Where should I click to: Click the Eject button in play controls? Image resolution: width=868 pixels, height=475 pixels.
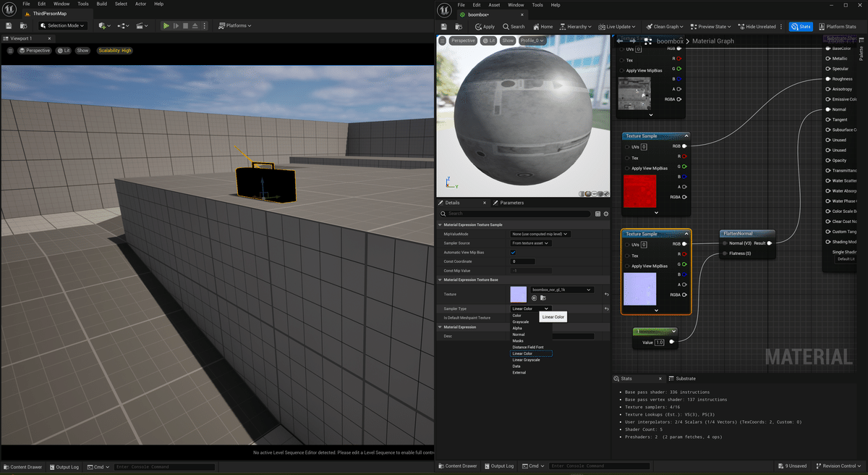tap(195, 26)
